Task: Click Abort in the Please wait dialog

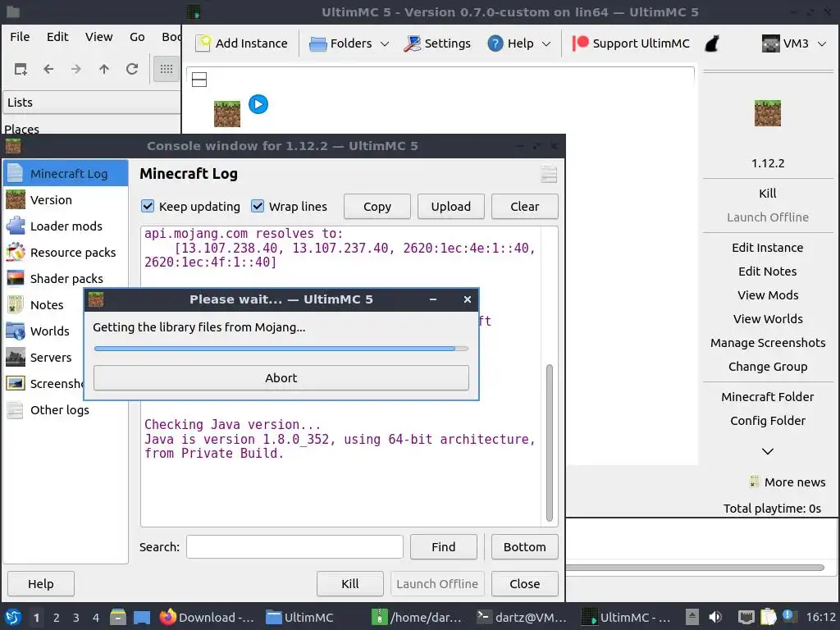Action: tap(281, 378)
